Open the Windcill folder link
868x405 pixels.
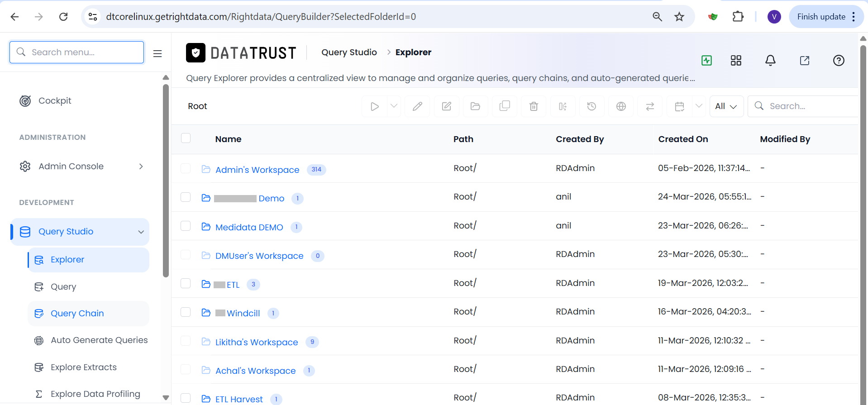[243, 313]
